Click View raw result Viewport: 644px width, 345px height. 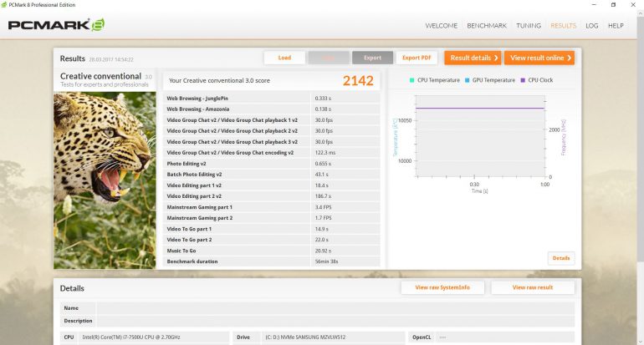click(533, 287)
